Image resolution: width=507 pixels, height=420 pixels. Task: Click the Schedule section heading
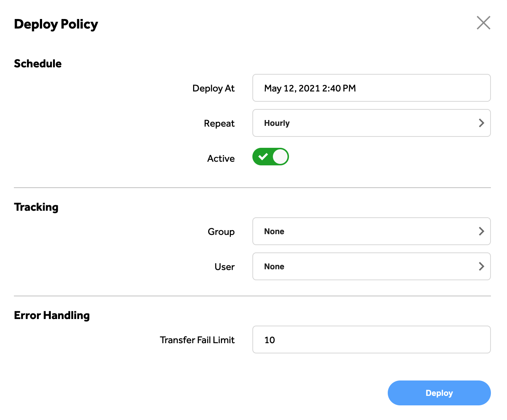[x=38, y=64]
